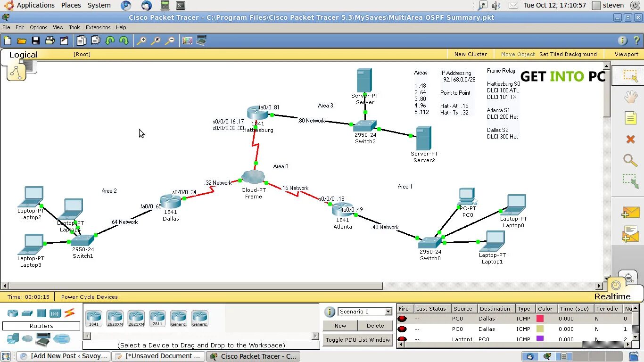644x362 pixels.
Task: Open a file with the folder icon
Action: (22, 41)
